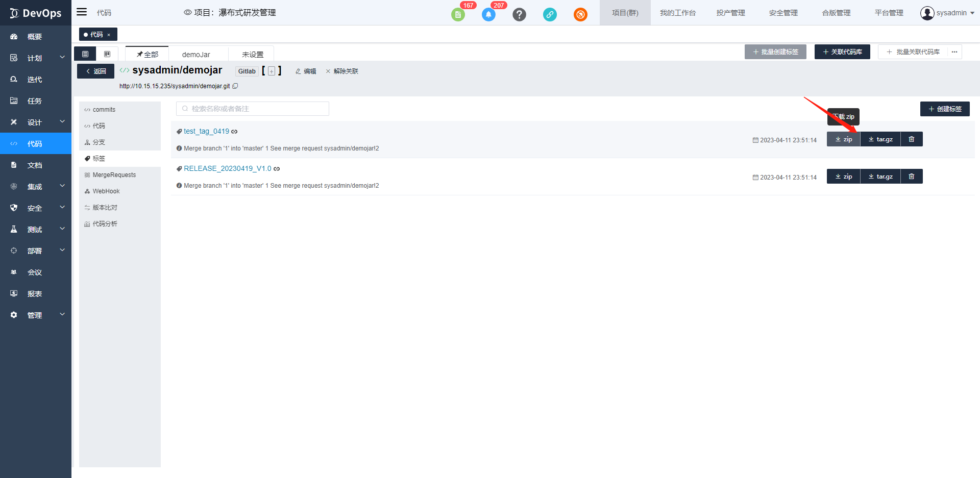Expand the 设计 sidebar menu
The height and width of the screenshot is (478, 980).
pyautogui.click(x=36, y=122)
